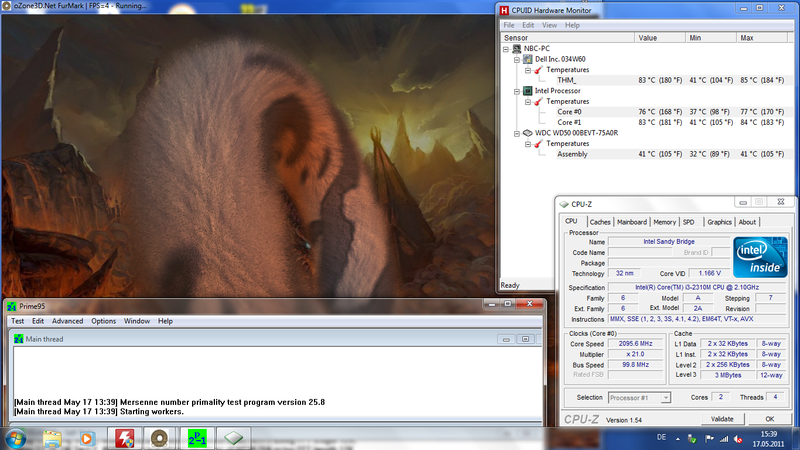Viewport: 800px width, 450px height.
Task: Switch to the Mainboard tab in CPU-Z
Action: click(x=632, y=222)
